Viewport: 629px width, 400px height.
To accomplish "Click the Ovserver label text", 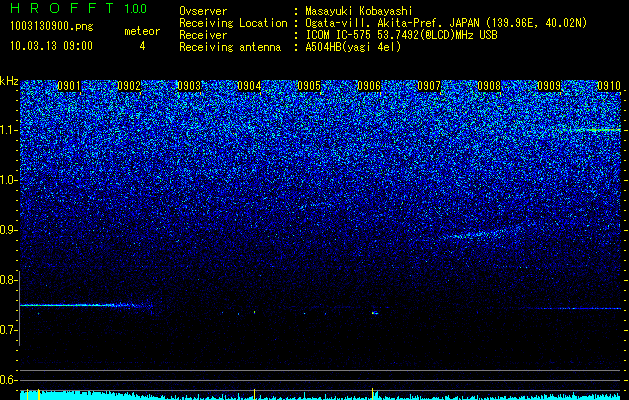I will pyautogui.click(x=203, y=11).
